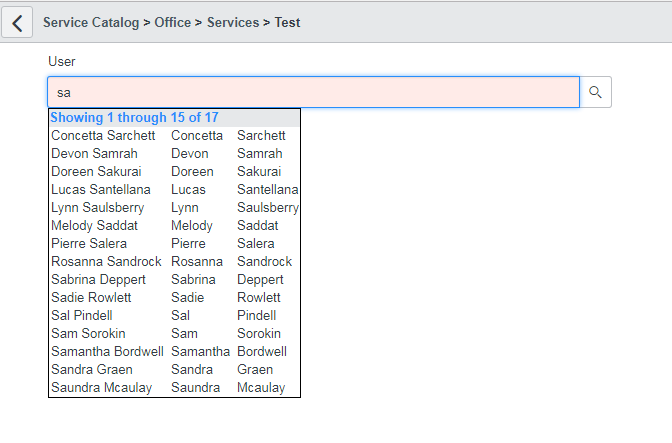The image size is (672, 443).
Task: Choose Lynn Saulsberry from the dropdown
Action: click(97, 208)
